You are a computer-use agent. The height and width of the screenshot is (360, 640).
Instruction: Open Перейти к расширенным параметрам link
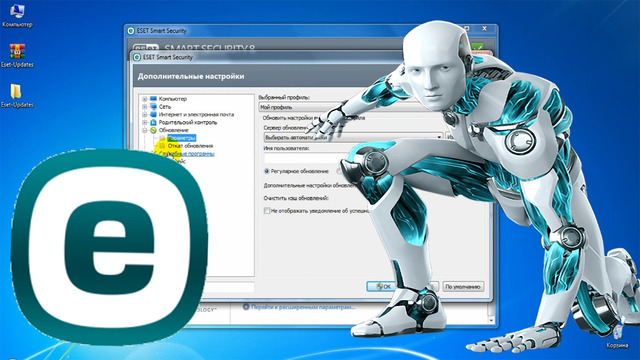tap(303, 307)
